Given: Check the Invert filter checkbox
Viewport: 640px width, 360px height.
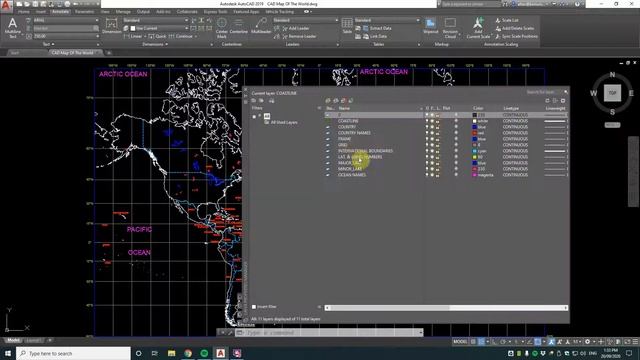Looking at the screenshot, I should coord(254,307).
